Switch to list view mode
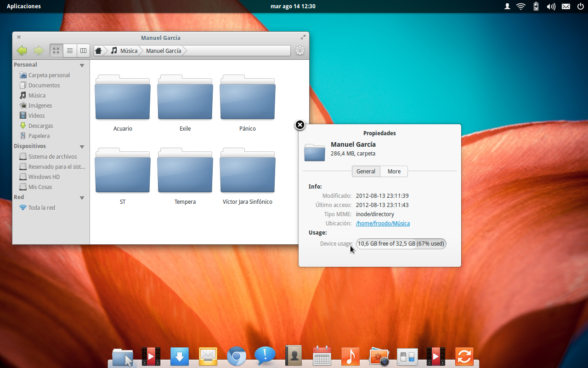The width and height of the screenshot is (588, 368). (x=69, y=51)
